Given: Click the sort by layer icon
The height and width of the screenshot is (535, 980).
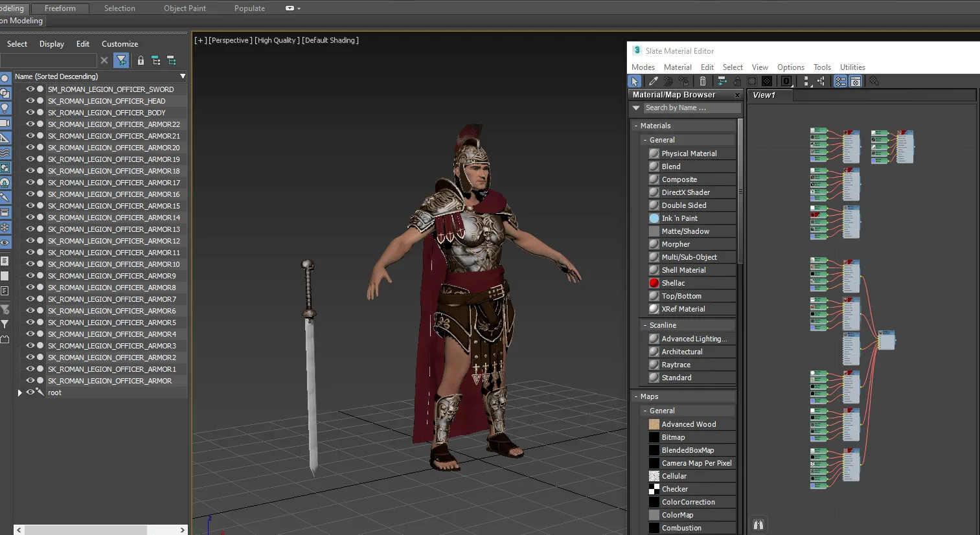Looking at the screenshot, I should [x=172, y=60].
